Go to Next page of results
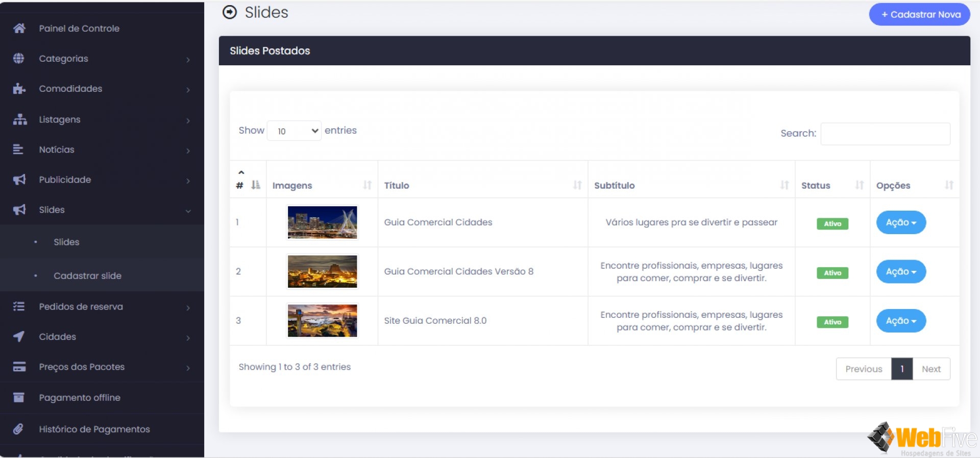The width and height of the screenshot is (980, 458). click(x=931, y=369)
